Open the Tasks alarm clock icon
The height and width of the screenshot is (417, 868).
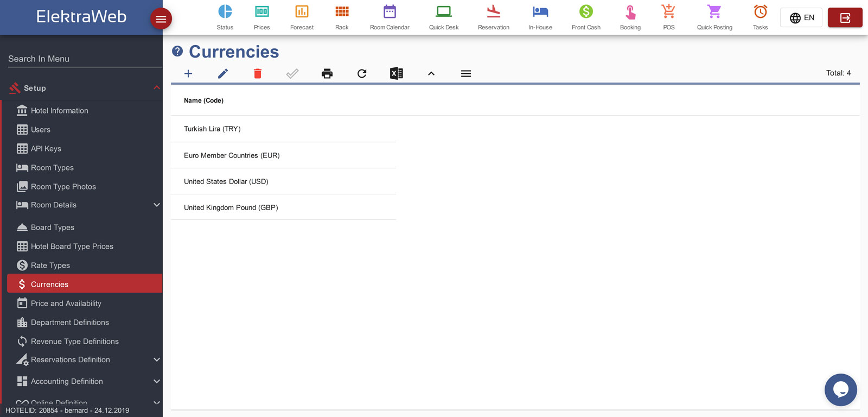(x=761, y=12)
